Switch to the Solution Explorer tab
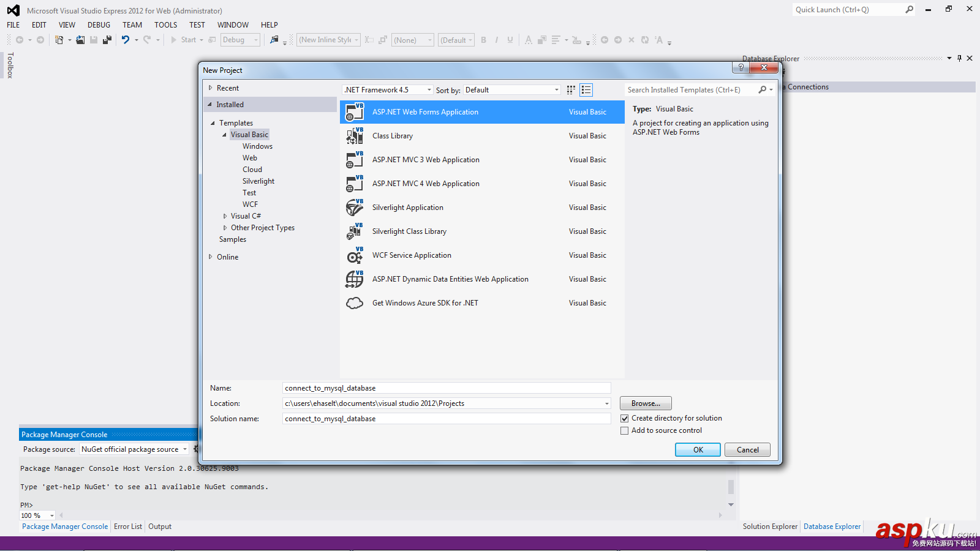This screenshot has width=980, height=551. pos(770,527)
